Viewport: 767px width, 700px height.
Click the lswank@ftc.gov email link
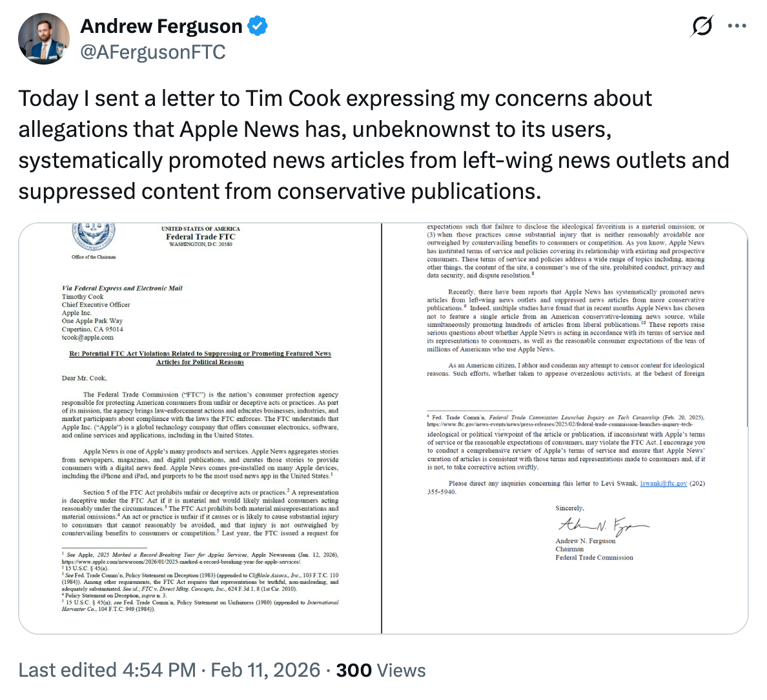(663, 483)
